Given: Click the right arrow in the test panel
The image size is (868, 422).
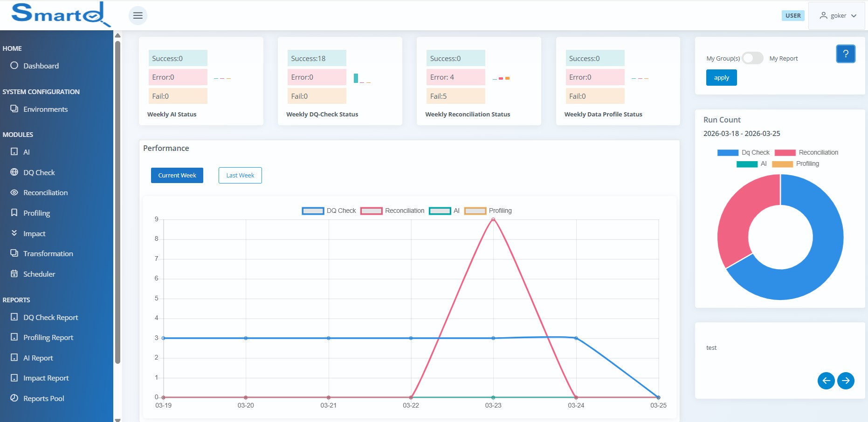Looking at the screenshot, I should [846, 381].
